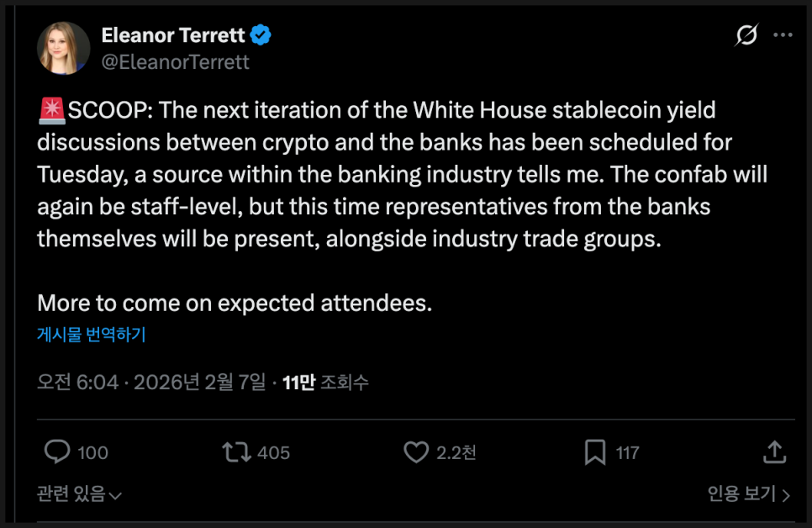The image size is (812, 528).
Task: Click the @EleanorTerrett handle
Action: (175, 62)
